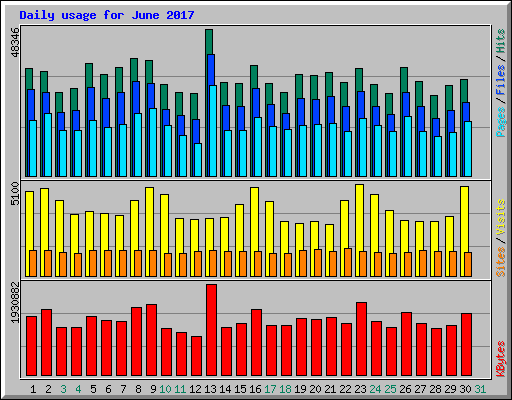The width and height of the screenshot is (512, 400).
Task: Click the green Hits bar for day 16
Action: (254, 77)
